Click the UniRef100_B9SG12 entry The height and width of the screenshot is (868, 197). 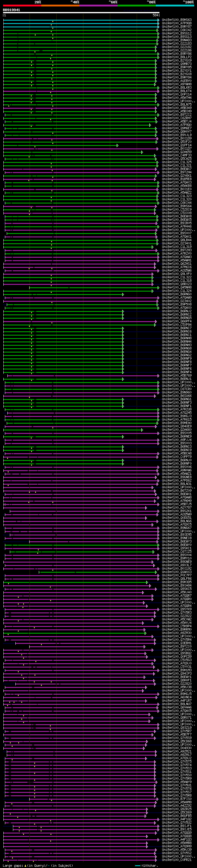point(177,33)
